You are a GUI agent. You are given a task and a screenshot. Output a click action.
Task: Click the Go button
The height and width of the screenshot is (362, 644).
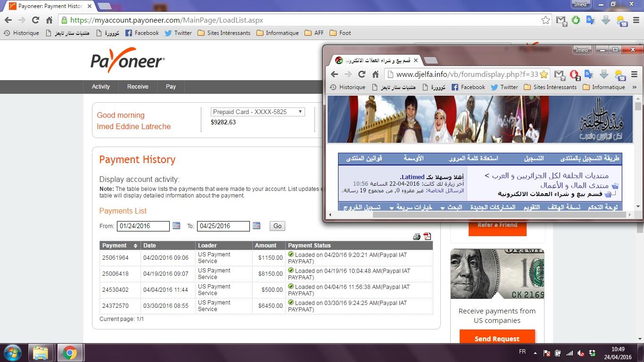[x=277, y=226]
